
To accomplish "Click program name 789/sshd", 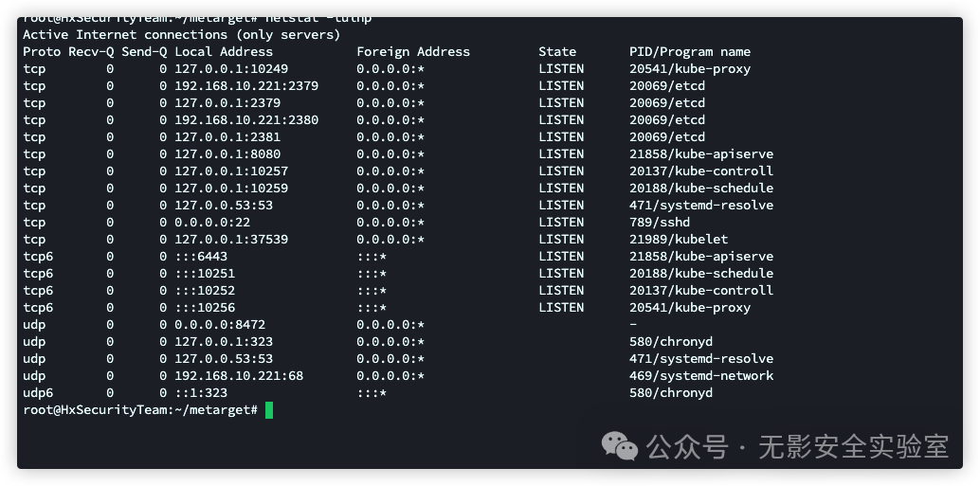I will click(x=660, y=223).
